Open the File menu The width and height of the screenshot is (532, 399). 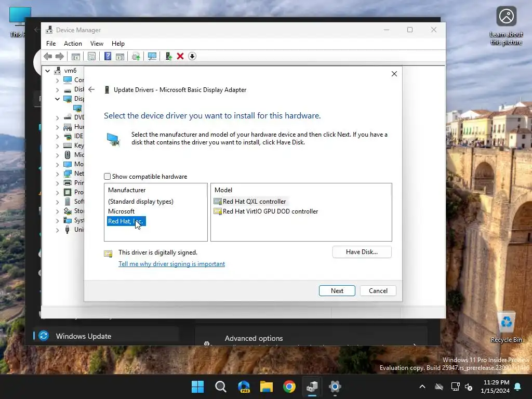click(51, 44)
